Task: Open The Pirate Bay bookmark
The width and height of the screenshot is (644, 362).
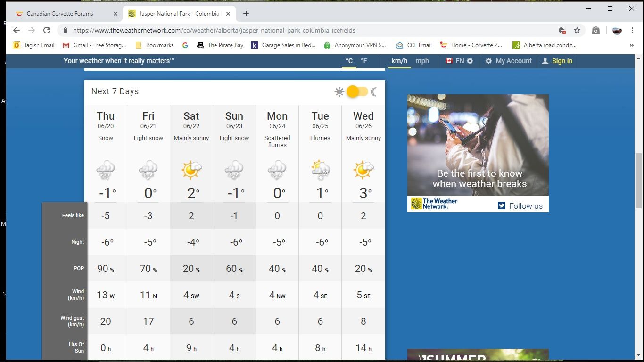Action: click(x=220, y=45)
